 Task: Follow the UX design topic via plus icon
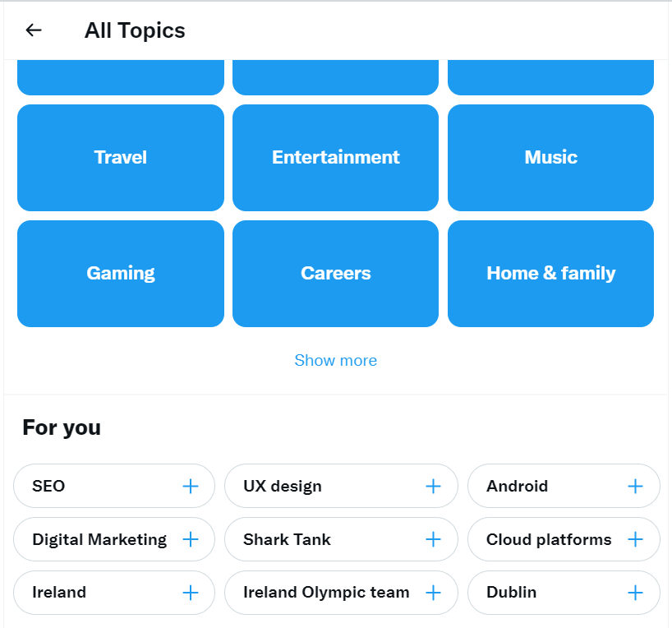click(x=433, y=486)
